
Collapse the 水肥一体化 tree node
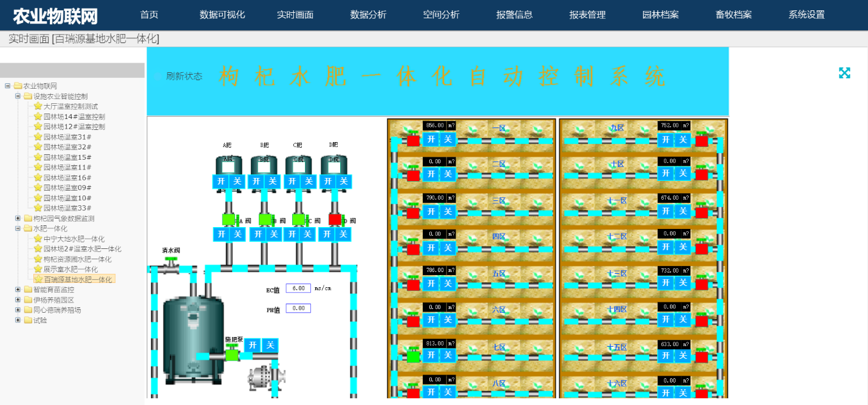click(x=18, y=229)
